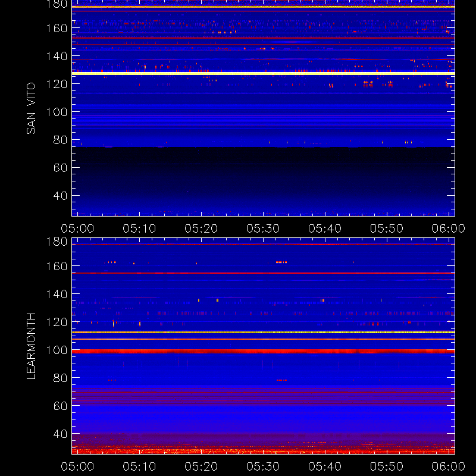Click the LEARMONTH axis title
Image resolution: width=476 pixels, height=476 pixels.
pyautogui.click(x=31, y=346)
